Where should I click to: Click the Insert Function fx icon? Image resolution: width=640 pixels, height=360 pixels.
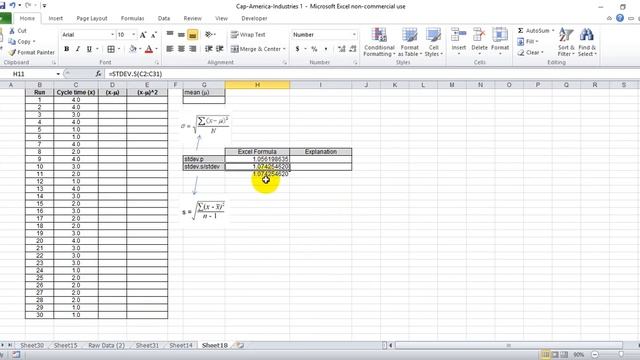click(x=98, y=74)
